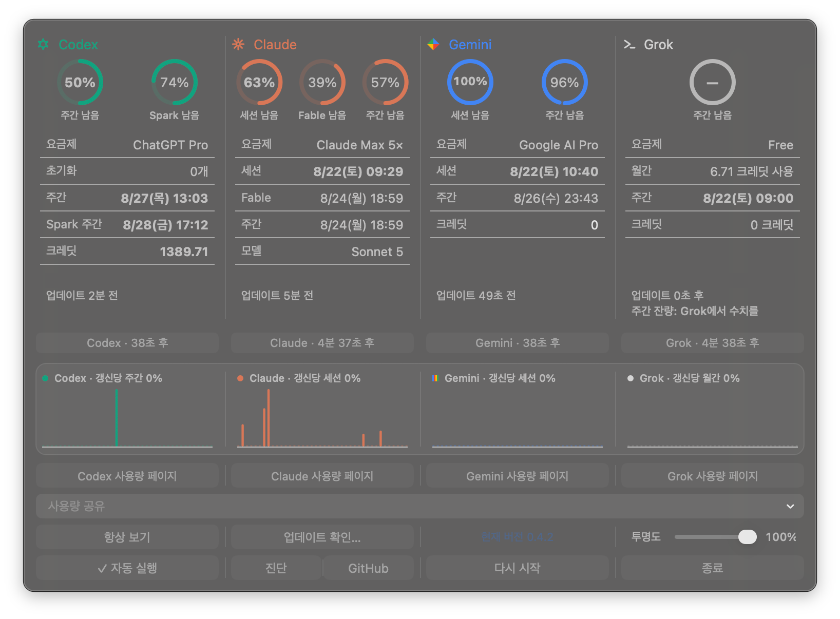Click the Grok monthly usage sparkline chart

pyautogui.click(x=713, y=418)
